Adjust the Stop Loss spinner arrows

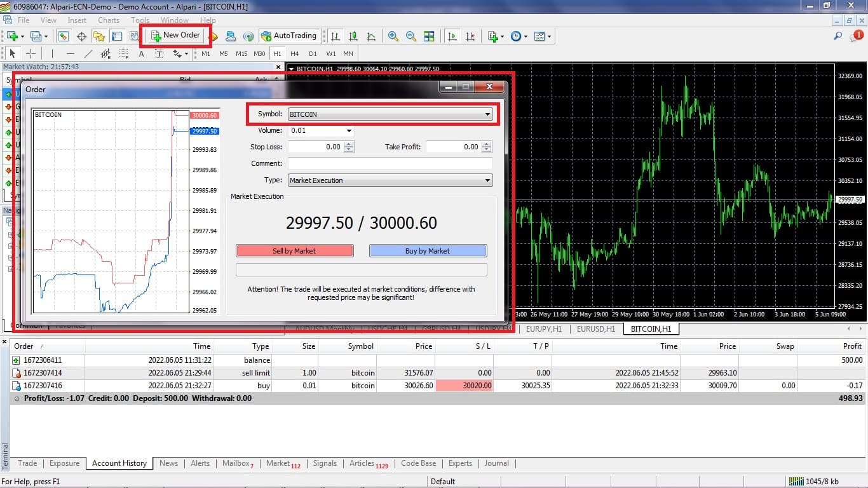tap(349, 147)
